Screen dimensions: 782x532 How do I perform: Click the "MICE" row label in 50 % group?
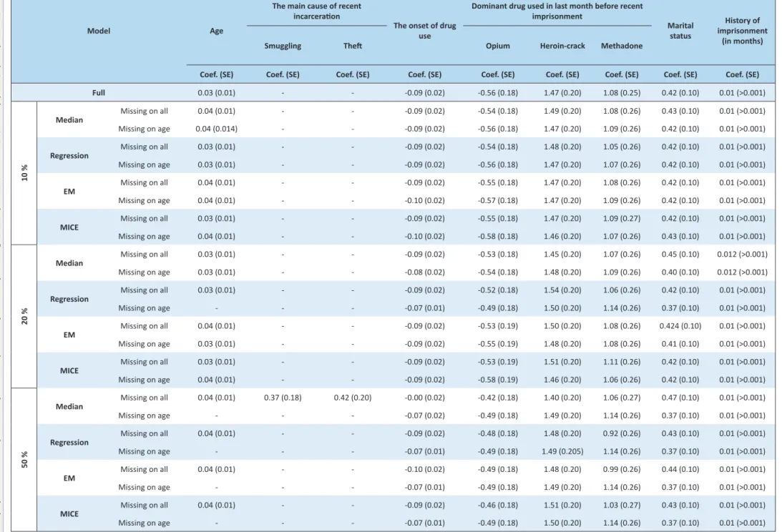pyautogui.click(x=69, y=513)
